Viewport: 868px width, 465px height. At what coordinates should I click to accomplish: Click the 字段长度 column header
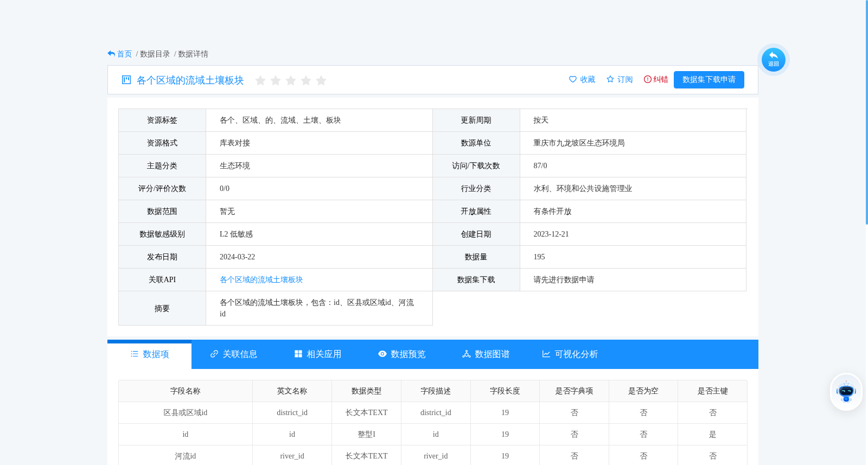tap(505, 391)
